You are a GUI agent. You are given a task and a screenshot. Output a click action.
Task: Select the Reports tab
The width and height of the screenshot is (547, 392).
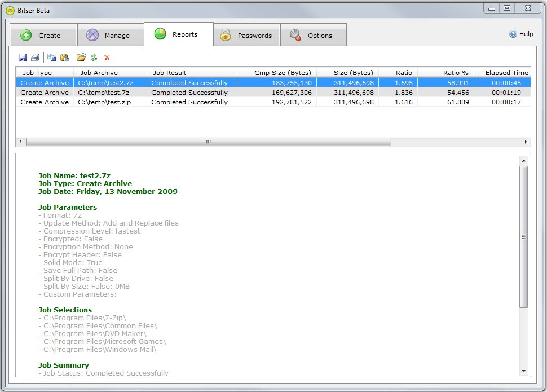[x=179, y=34]
